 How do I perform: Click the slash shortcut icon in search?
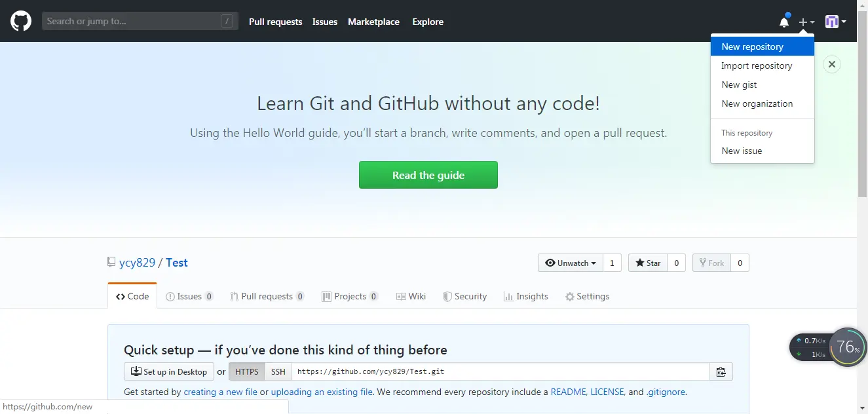tap(227, 21)
